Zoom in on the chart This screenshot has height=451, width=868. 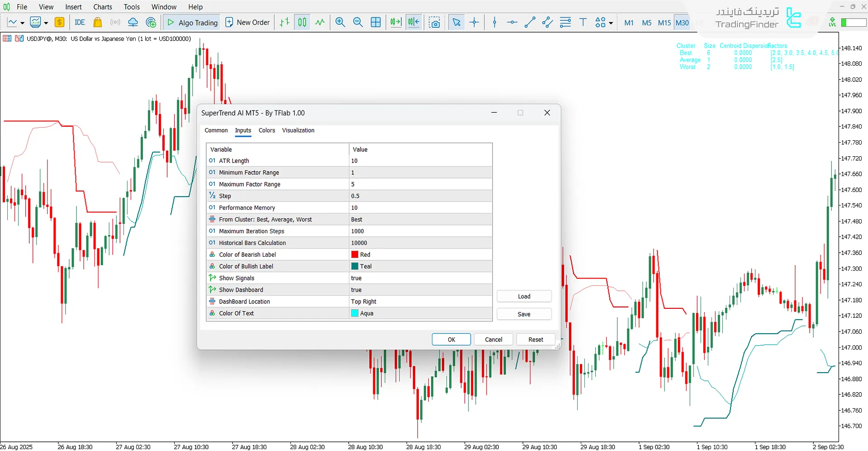[x=340, y=22]
